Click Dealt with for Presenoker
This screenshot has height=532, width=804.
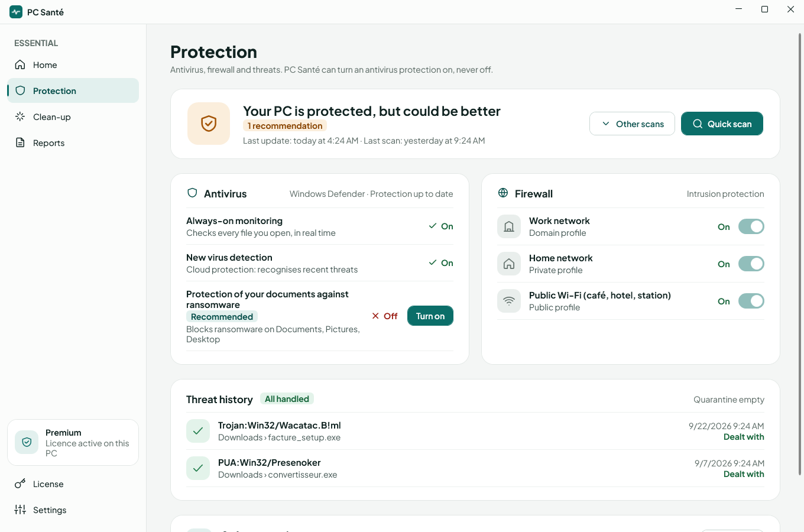pyautogui.click(x=744, y=474)
